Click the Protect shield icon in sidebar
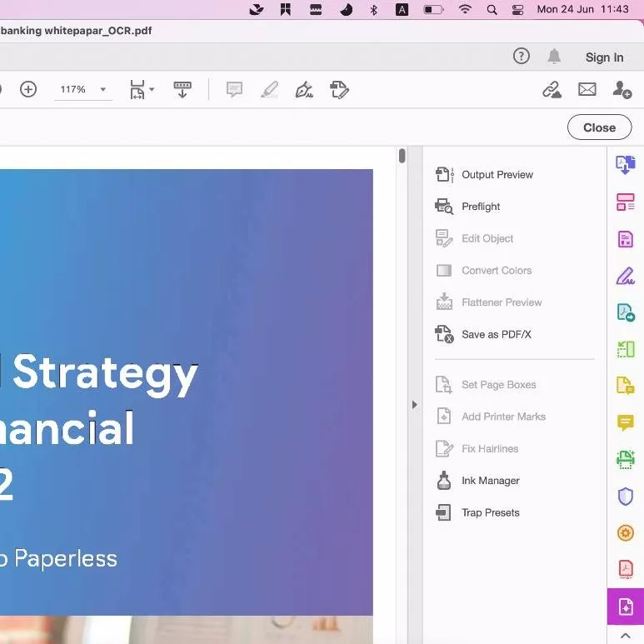Image resolution: width=644 pixels, height=644 pixels. pos(625,497)
